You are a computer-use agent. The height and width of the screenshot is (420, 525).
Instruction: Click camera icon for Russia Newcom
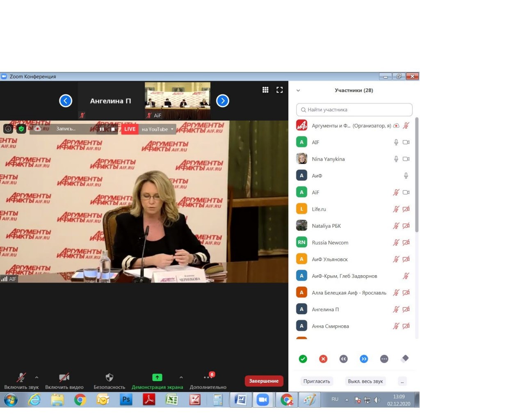(x=406, y=242)
